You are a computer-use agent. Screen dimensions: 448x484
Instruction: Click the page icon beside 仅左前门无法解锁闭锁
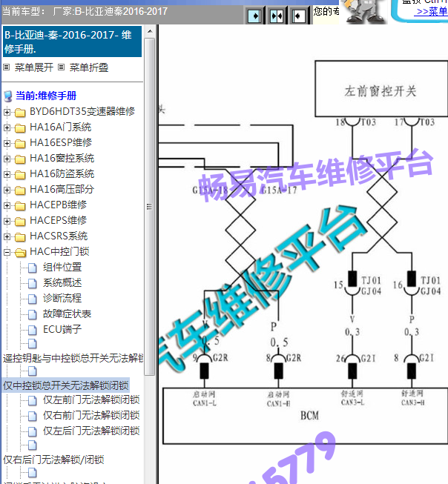pyautogui.click(x=33, y=400)
